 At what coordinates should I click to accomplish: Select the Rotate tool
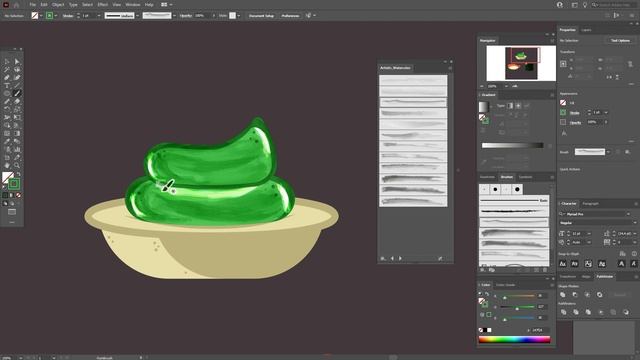click(x=7, y=109)
